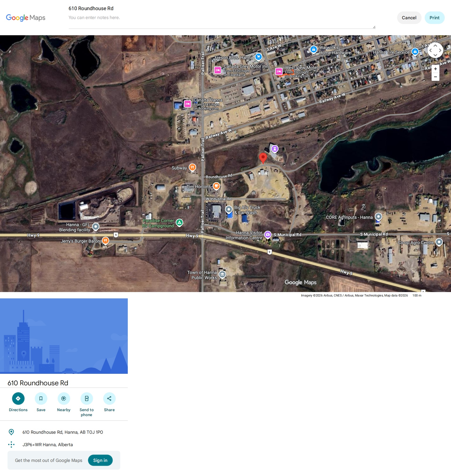Click the Directions icon button
The height and width of the screenshot is (476, 451).
pyautogui.click(x=18, y=398)
